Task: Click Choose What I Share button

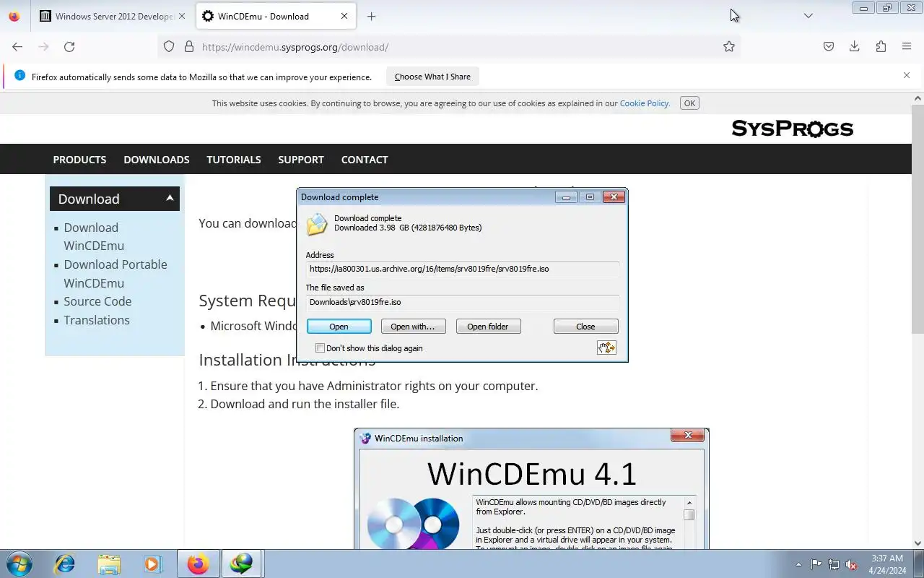Action: pyautogui.click(x=432, y=77)
